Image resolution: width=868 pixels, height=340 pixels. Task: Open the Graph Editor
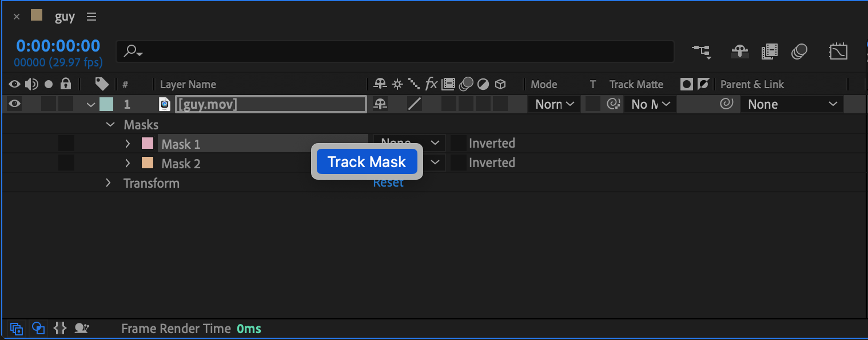pos(838,52)
